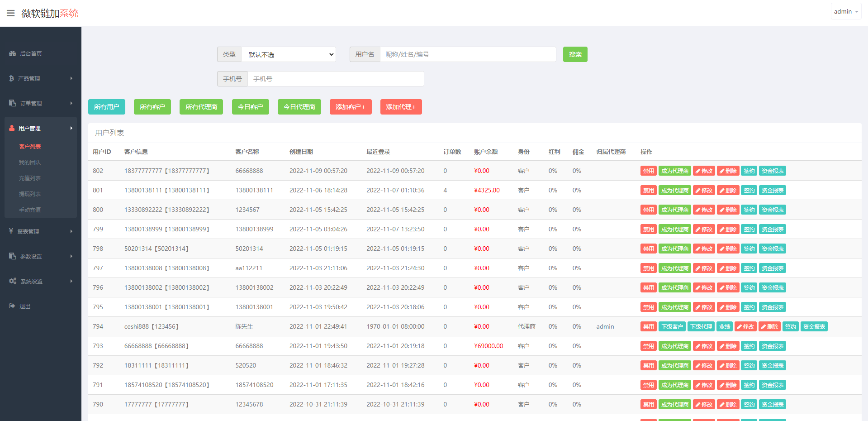Click the hamburger menu icon
868x421 pixels.
[x=10, y=13]
